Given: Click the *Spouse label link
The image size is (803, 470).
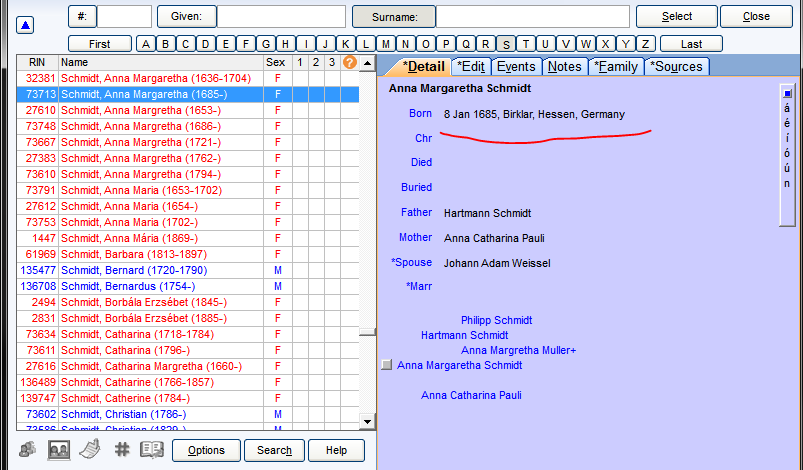Looking at the screenshot, I should coord(411,263).
